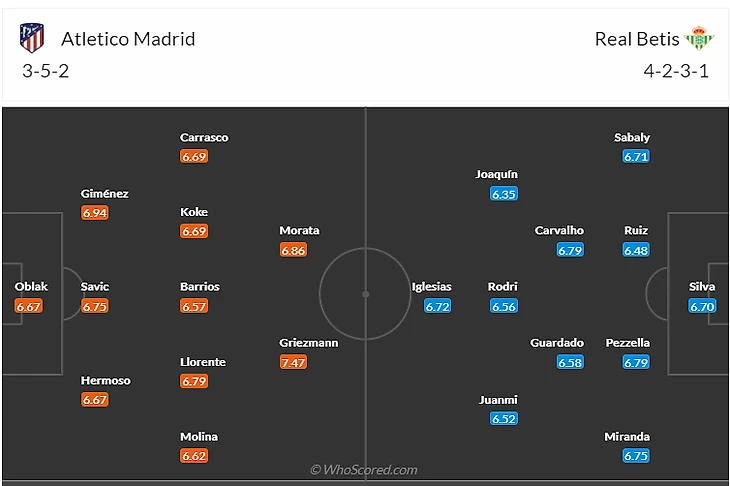Screen dimensions: 730x486
Task: Select player Giménez on the pitch
Action: point(105,194)
